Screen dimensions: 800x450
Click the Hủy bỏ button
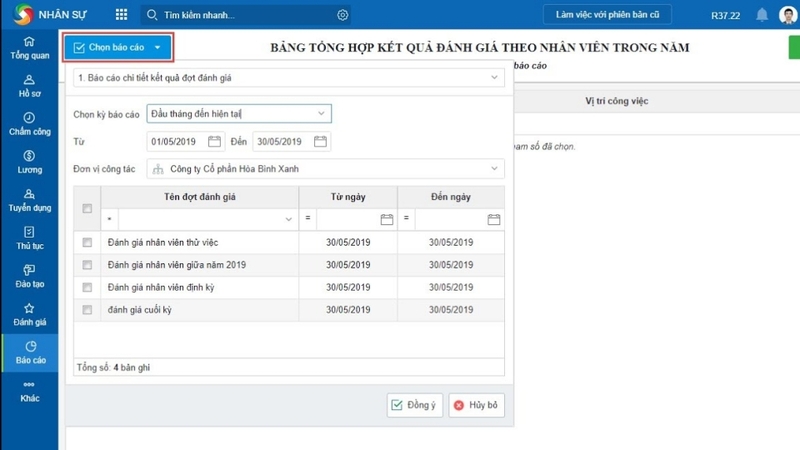(477, 405)
